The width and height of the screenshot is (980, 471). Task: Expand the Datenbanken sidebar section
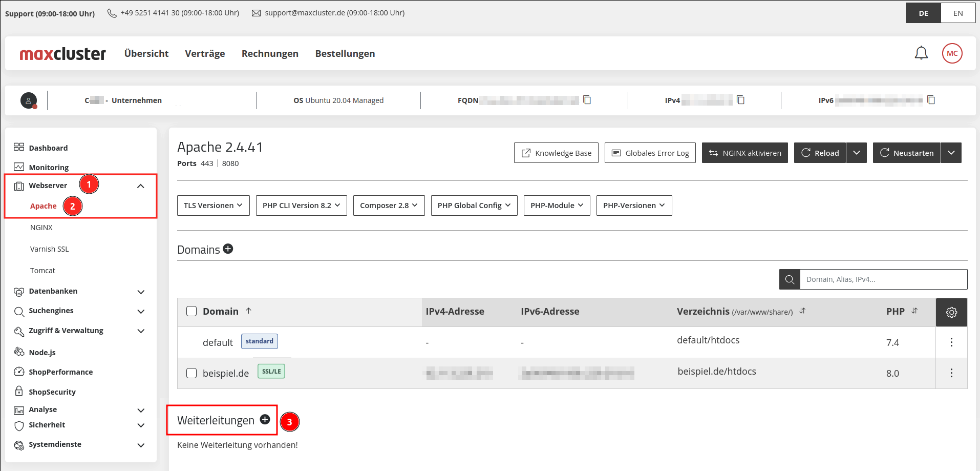(141, 292)
